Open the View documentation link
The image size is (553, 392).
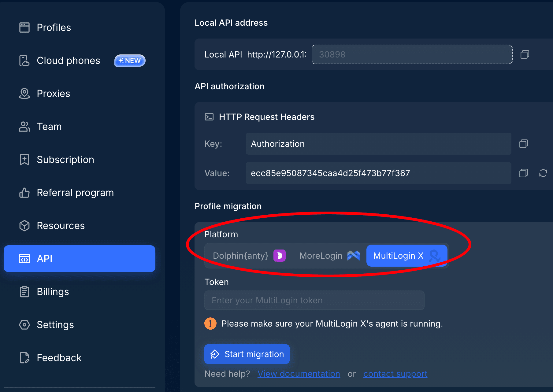(x=299, y=374)
